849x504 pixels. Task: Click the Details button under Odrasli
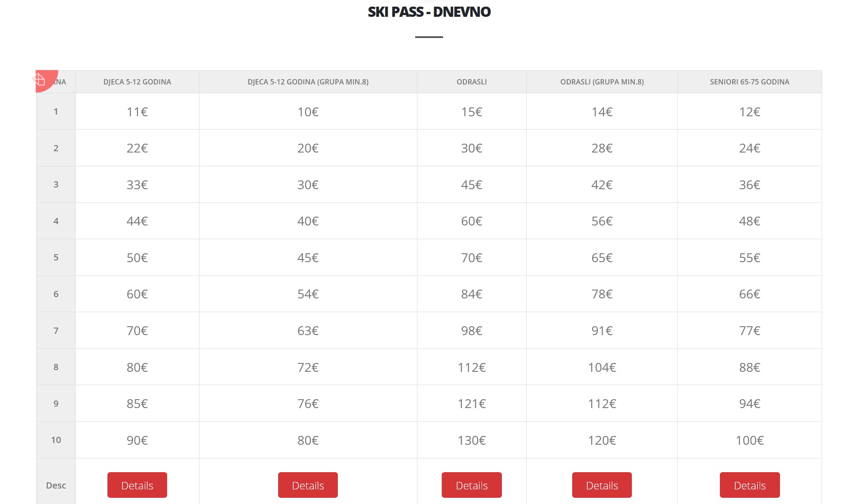click(471, 485)
